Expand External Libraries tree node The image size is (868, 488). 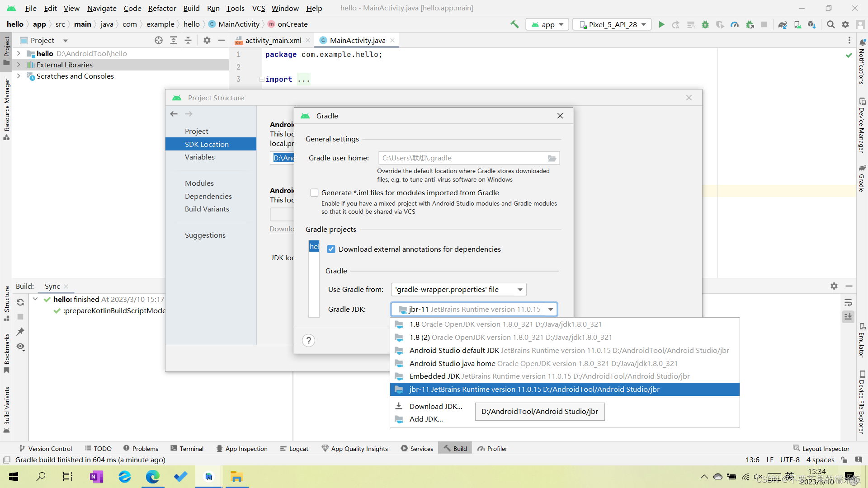(x=19, y=65)
